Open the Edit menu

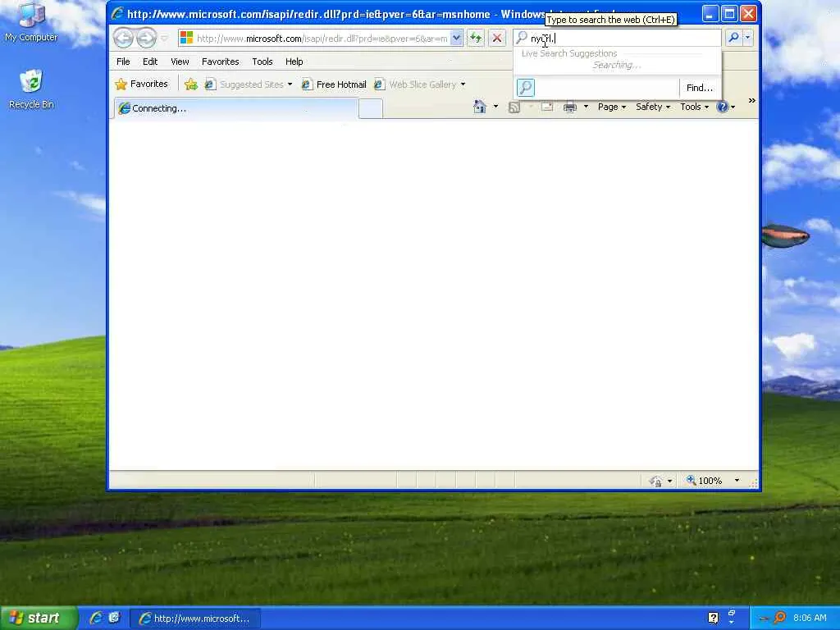click(150, 62)
